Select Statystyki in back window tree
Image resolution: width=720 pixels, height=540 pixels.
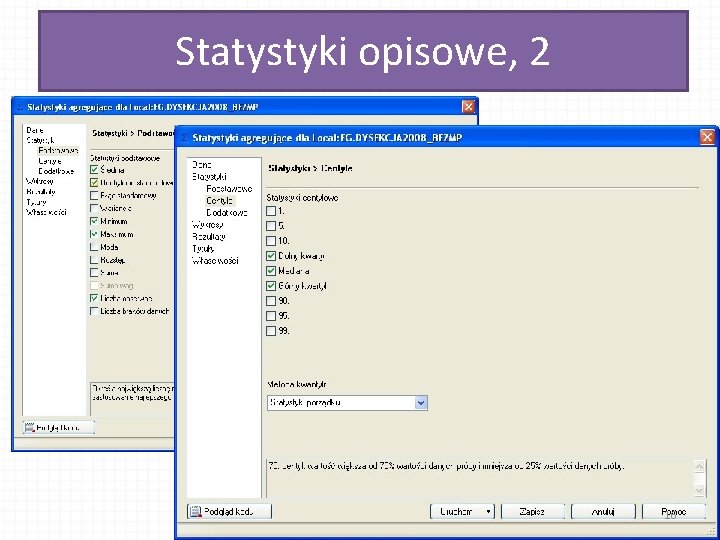point(40,140)
